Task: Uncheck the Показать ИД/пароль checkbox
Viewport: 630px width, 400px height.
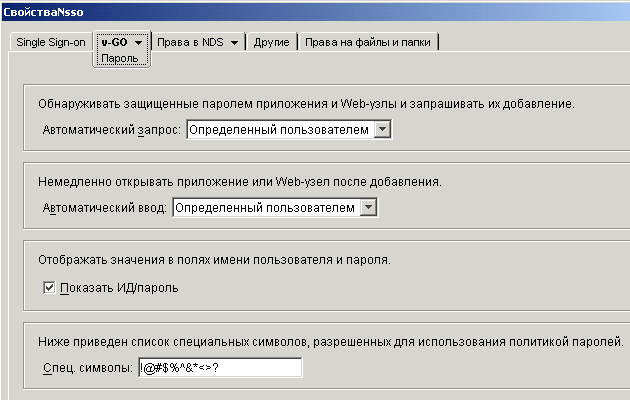Action: point(49,288)
